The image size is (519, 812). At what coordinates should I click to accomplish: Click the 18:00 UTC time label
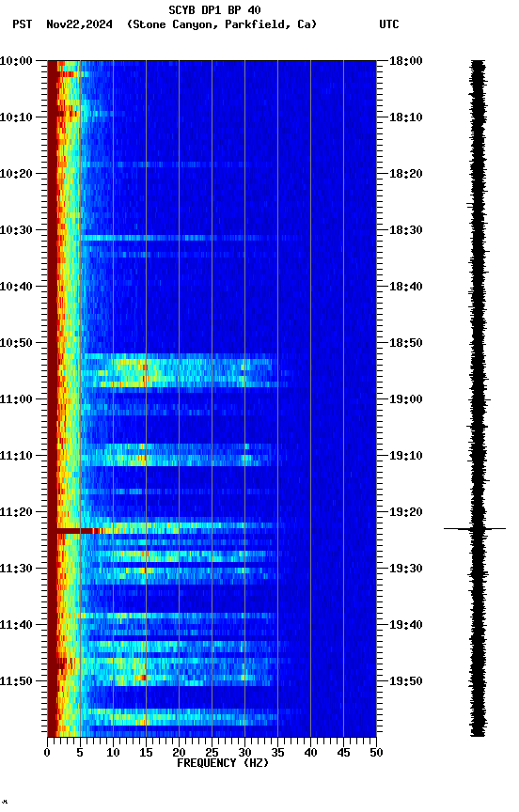pyautogui.click(x=406, y=61)
